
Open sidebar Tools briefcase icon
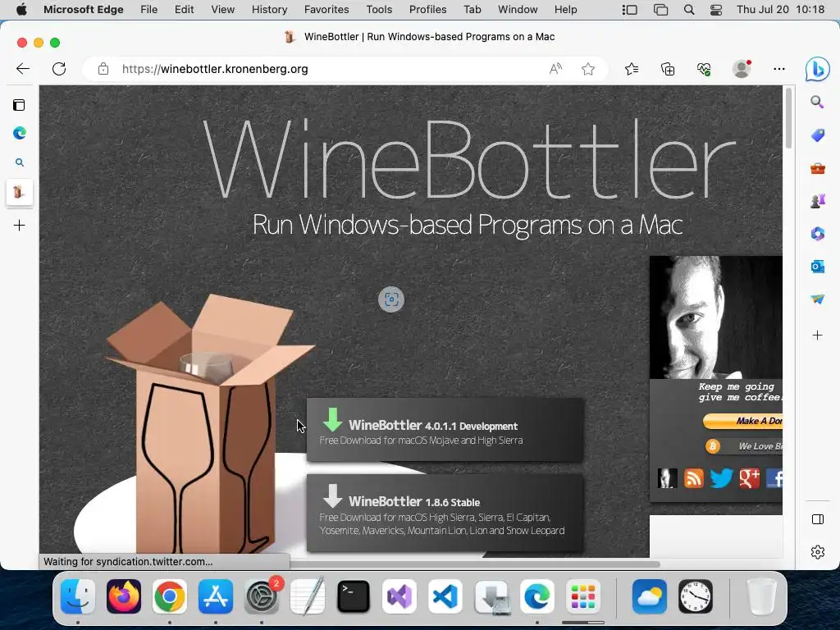click(x=818, y=169)
